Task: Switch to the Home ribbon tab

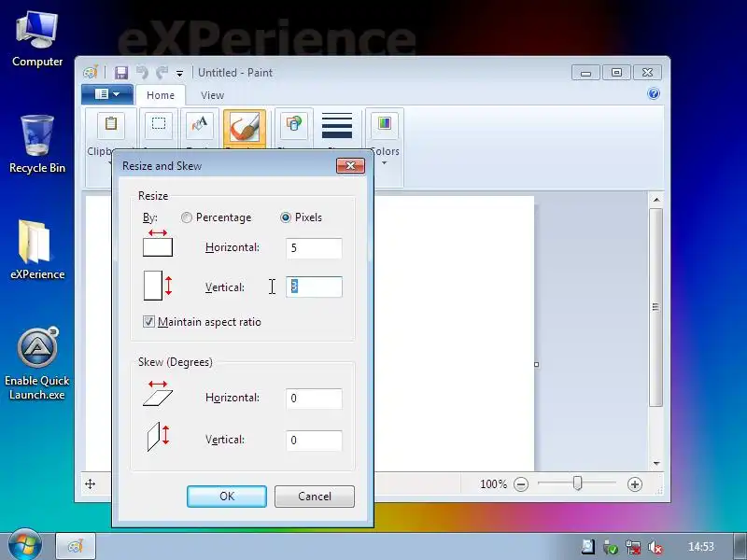Action: coord(161,95)
